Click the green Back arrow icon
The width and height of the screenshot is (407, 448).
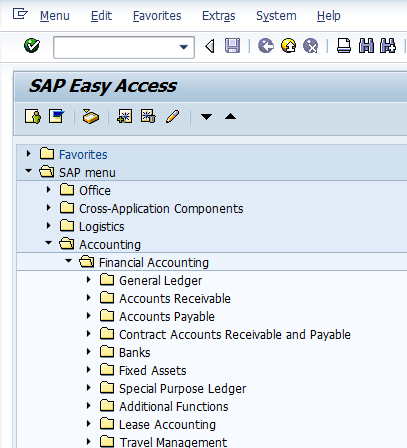pos(266,46)
